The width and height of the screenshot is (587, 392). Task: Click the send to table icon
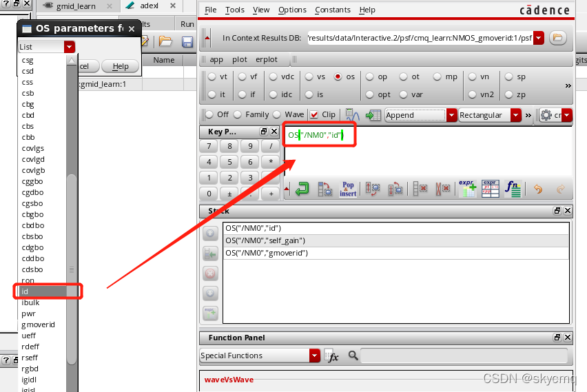(373, 115)
